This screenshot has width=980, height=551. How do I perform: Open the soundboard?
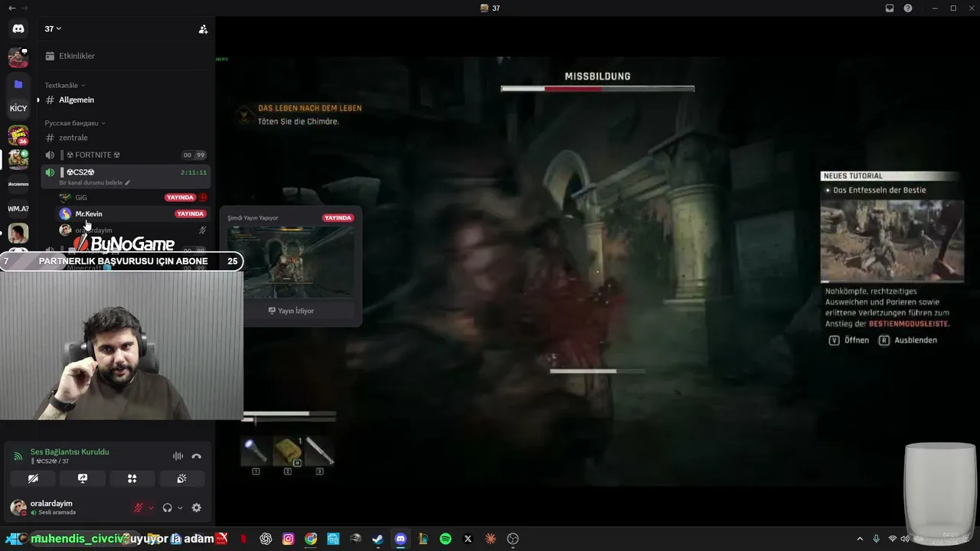(181, 479)
